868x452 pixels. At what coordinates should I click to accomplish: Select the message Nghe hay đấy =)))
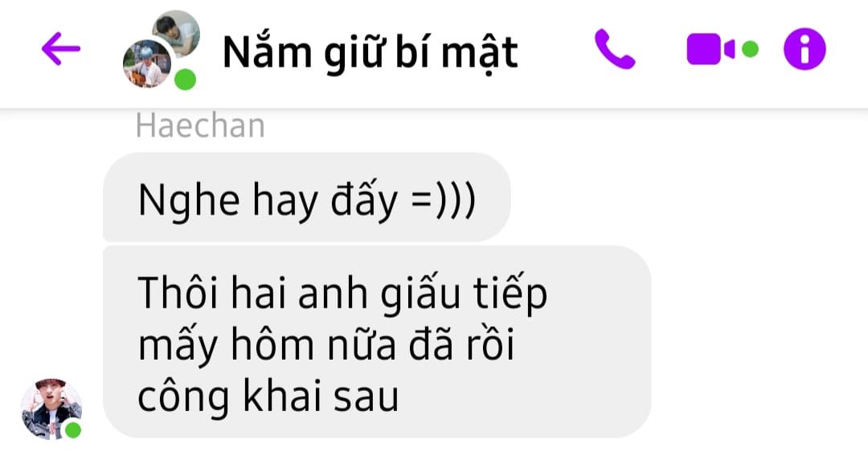(x=307, y=197)
